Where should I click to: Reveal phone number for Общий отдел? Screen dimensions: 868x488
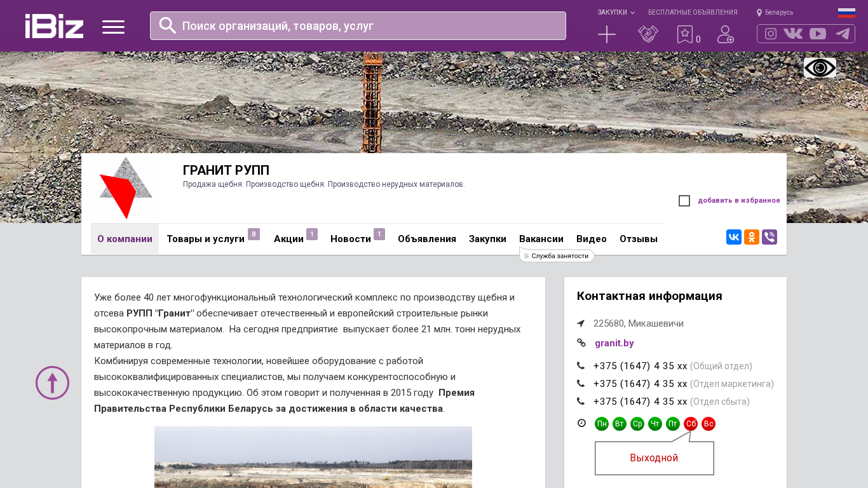(641, 366)
